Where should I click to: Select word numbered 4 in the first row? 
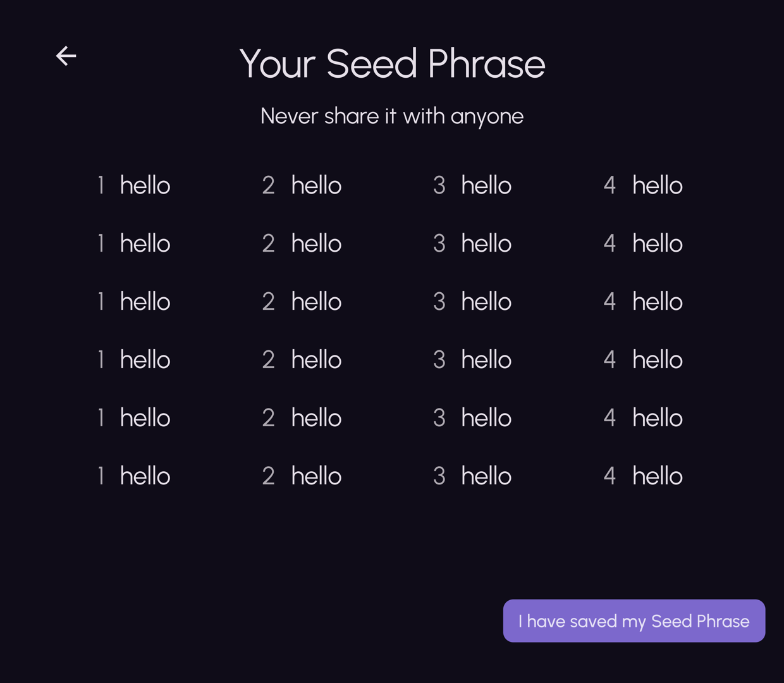pyautogui.click(x=643, y=185)
